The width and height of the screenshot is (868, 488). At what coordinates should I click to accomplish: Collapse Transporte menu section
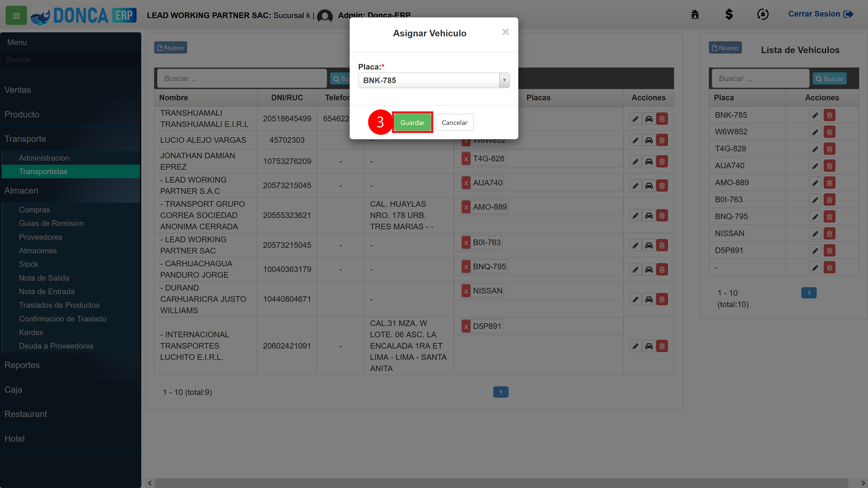[71, 139]
